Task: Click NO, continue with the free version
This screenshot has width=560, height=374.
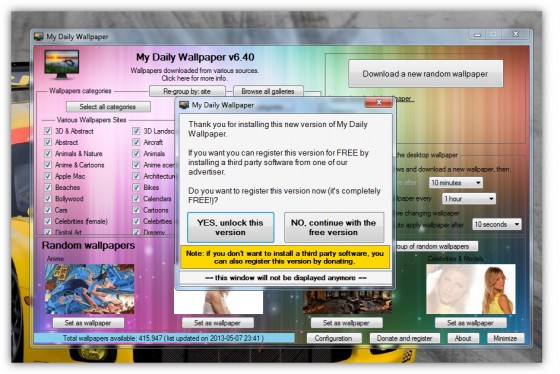Action: [x=334, y=228]
